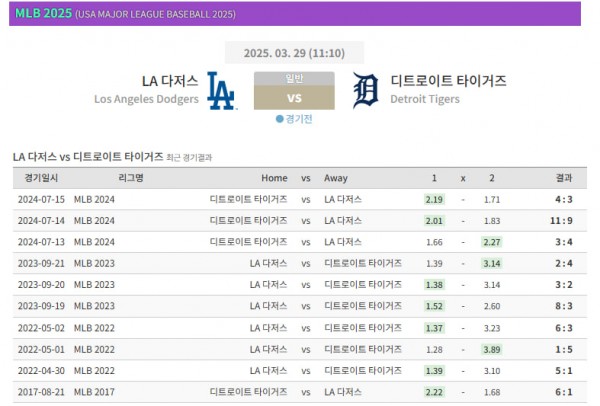This screenshot has height=406, width=600.
Task: Click the Los Angeles Dodgers logo
Action: tap(220, 90)
